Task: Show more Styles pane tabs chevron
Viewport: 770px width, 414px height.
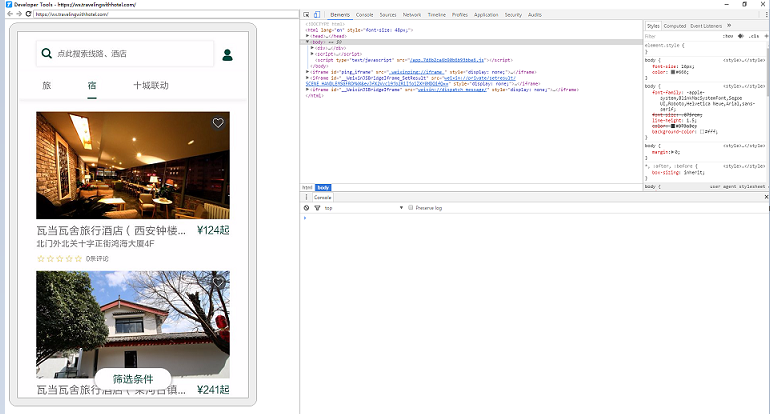Action: pos(729,25)
